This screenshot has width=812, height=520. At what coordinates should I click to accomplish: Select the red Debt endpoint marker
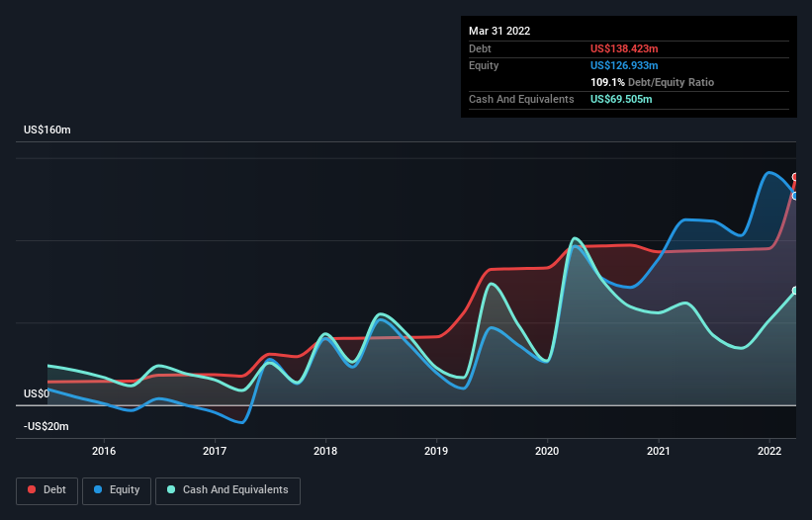(x=795, y=177)
